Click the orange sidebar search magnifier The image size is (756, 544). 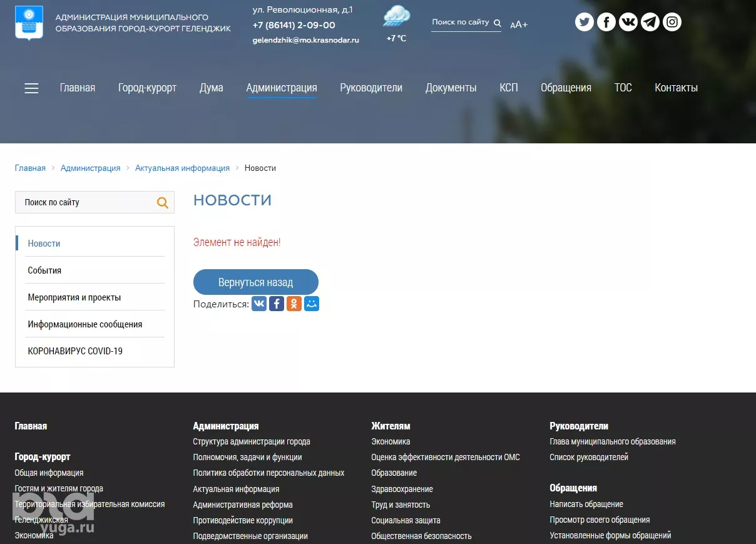pyautogui.click(x=163, y=202)
